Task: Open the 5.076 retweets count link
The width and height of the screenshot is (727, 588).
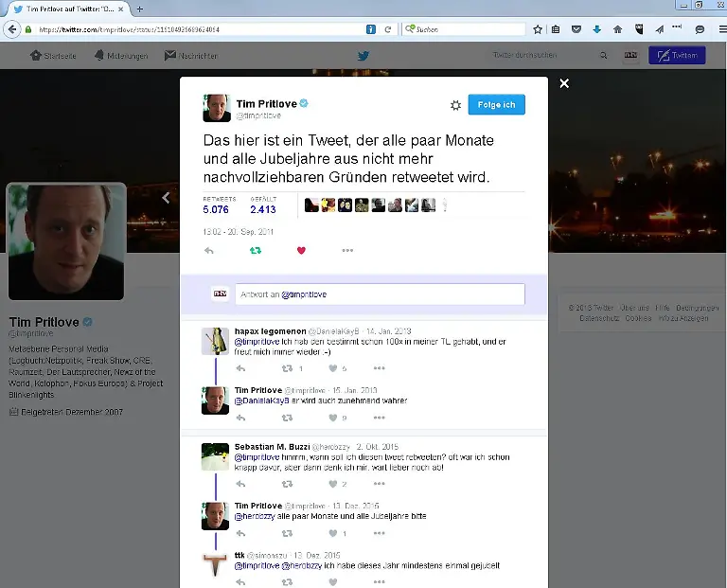Action: pos(216,208)
